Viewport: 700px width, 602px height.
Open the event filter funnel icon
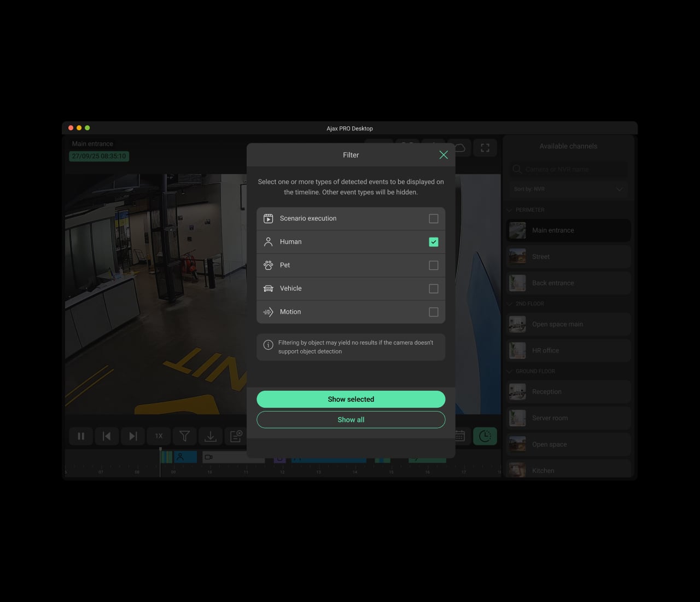coord(185,436)
